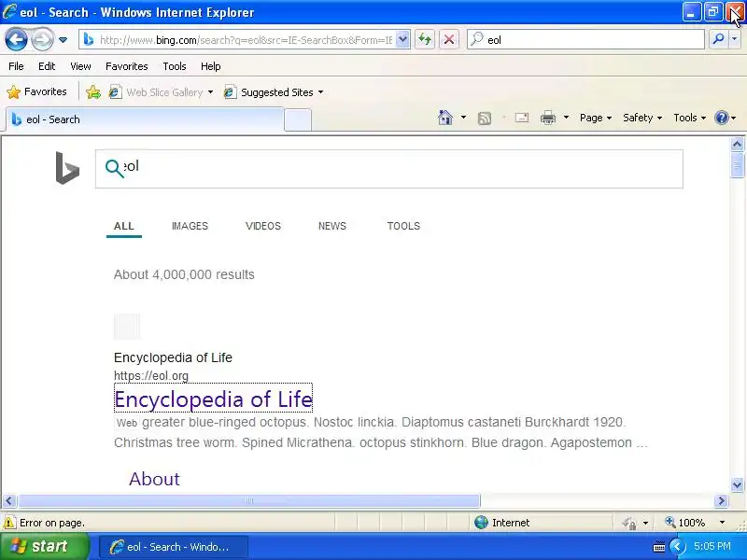Screen dimensions: 747x560
Task: Open the recent pages dropdown arrow
Action: point(63,40)
